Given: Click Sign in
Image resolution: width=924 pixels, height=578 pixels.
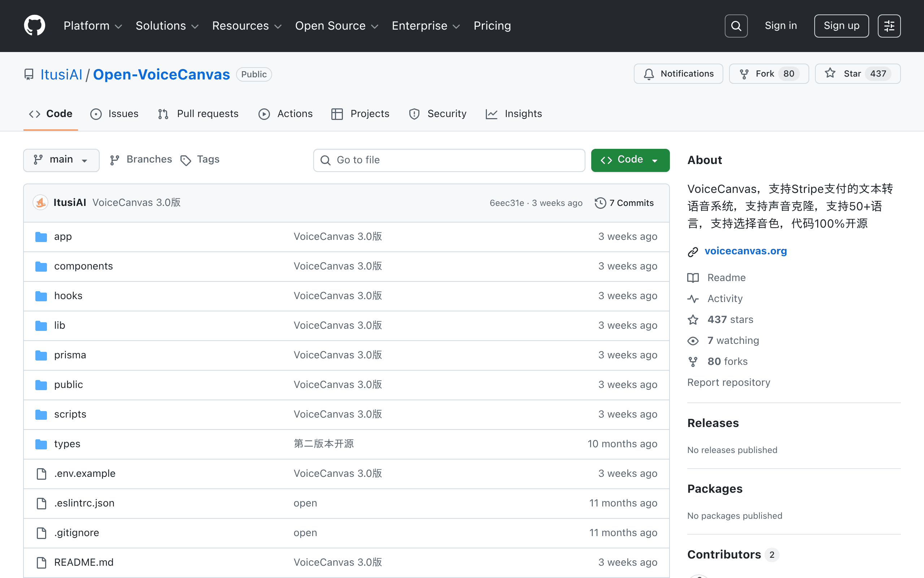Looking at the screenshot, I should pyautogui.click(x=781, y=26).
